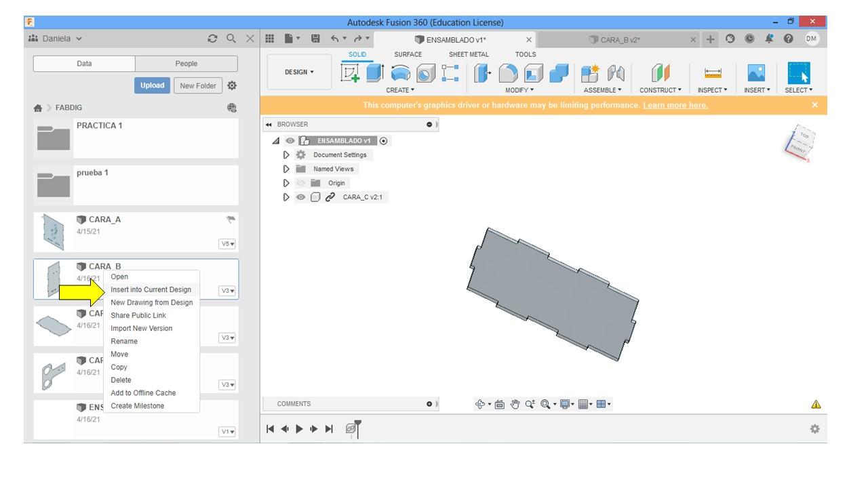Select Share Public Link
This screenshot has height=488, width=868.
pos(138,315)
